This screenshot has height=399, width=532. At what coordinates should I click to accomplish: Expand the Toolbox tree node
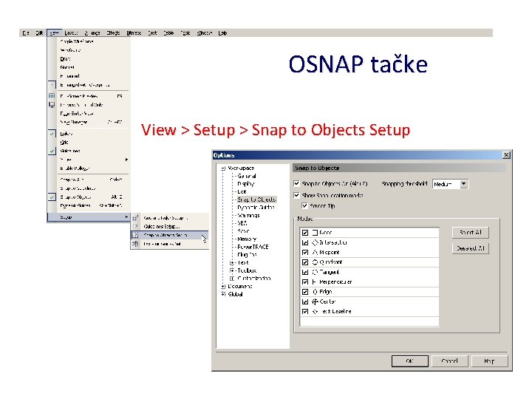coord(232,270)
